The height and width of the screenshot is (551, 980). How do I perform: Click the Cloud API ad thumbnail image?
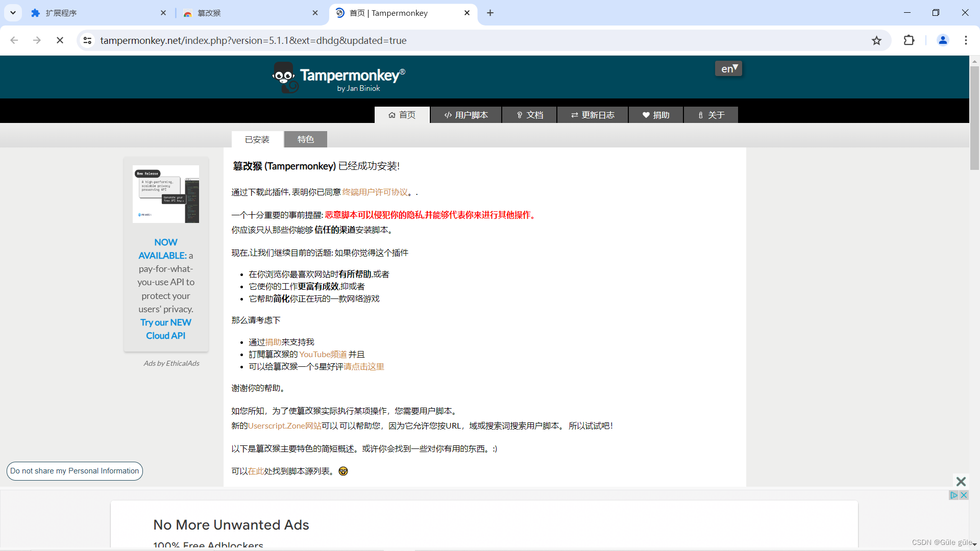pyautogui.click(x=166, y=194)
